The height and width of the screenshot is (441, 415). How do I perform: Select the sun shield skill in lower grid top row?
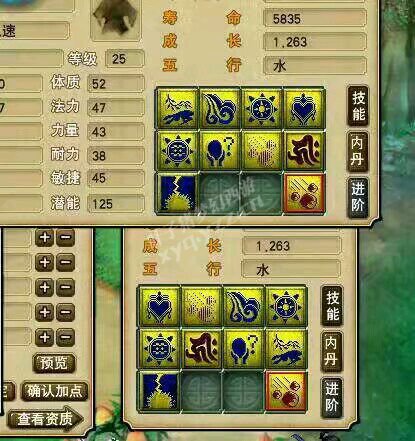pos(286,306)
